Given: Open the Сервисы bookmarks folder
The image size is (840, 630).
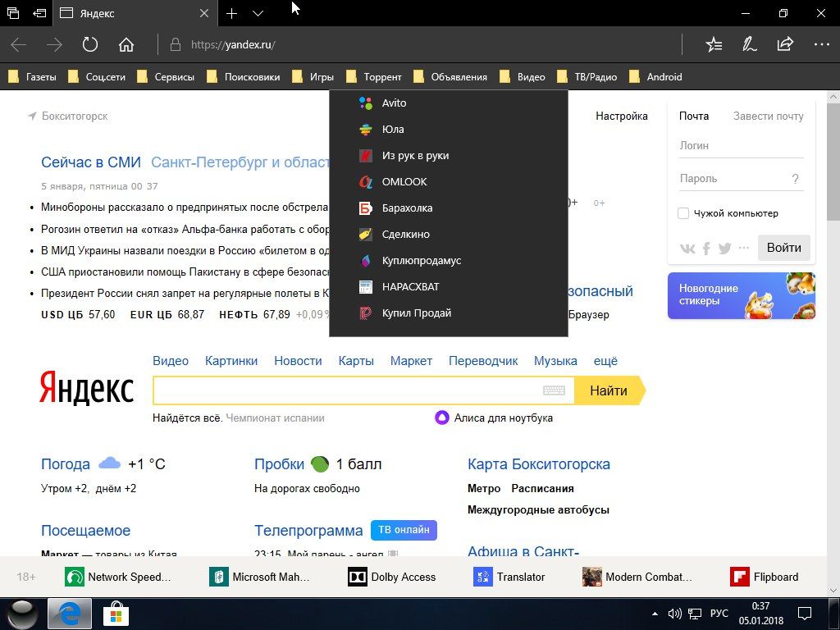Looking at the screenshot, I should tap(165, 77).
